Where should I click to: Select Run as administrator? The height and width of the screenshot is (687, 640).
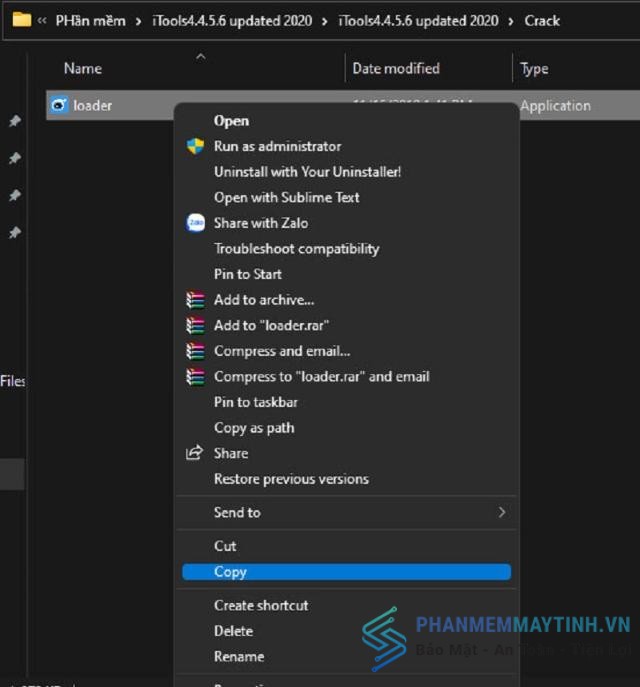coord(277,146)
